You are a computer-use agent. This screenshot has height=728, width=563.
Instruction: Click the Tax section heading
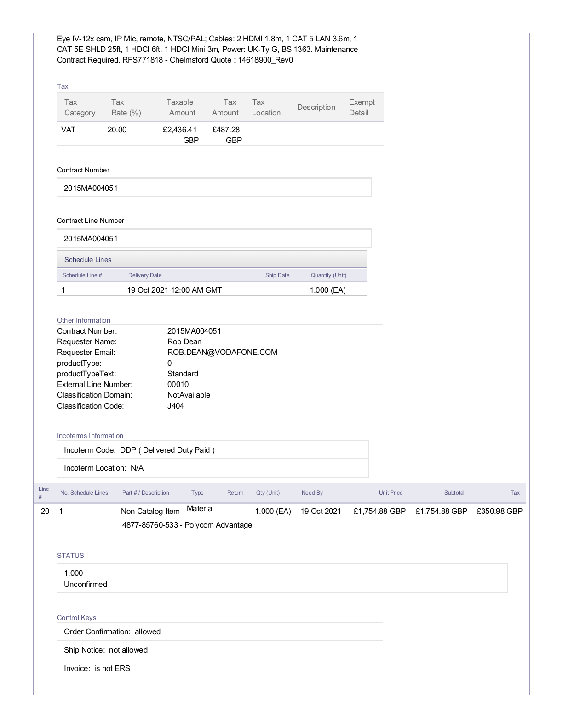pos(63,86)
